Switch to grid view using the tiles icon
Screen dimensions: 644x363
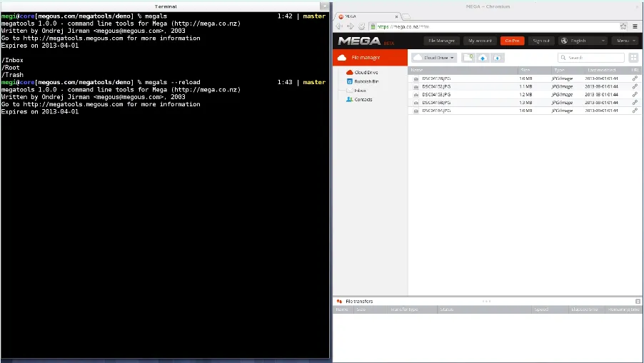[x=633, y=58]
